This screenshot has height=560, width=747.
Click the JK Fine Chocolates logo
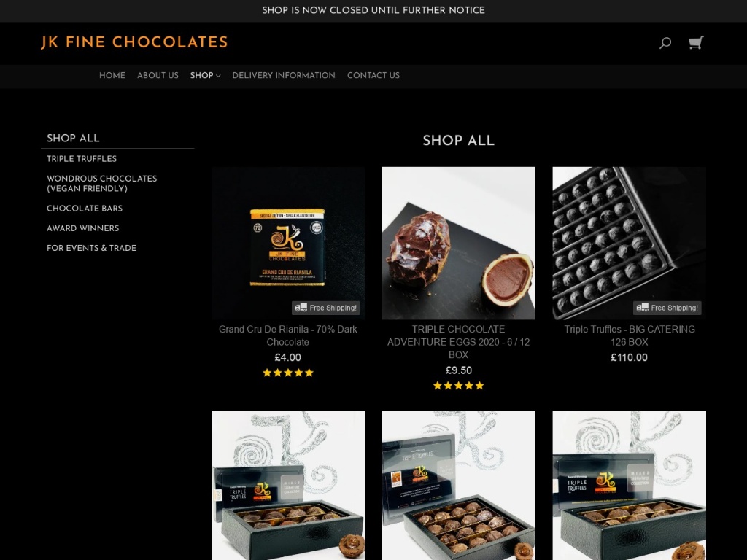point(134,42)
